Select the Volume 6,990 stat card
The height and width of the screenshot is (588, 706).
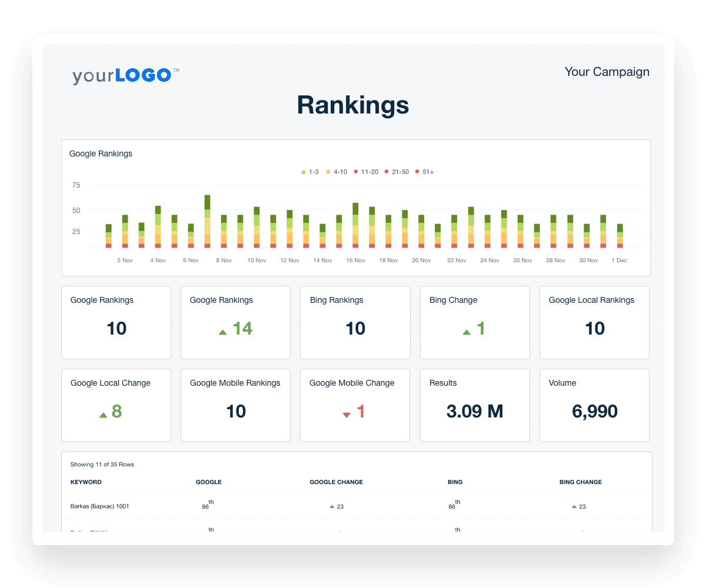[594, 405]
